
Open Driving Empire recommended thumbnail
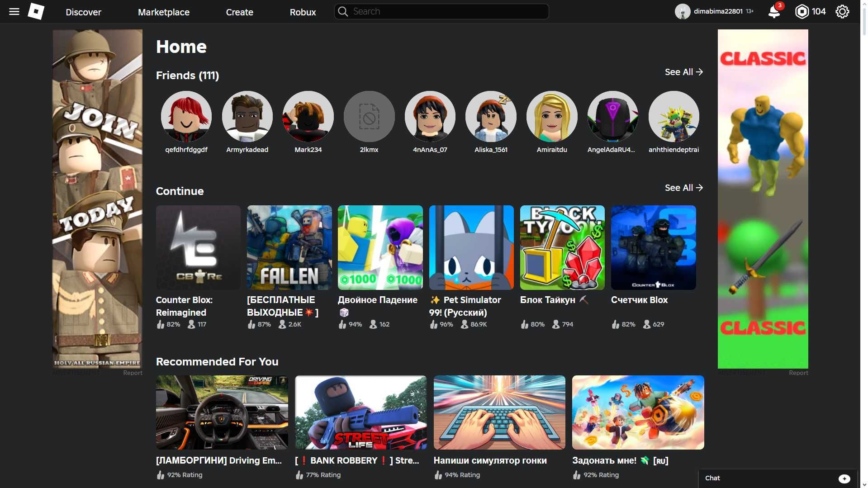point(222,412)
